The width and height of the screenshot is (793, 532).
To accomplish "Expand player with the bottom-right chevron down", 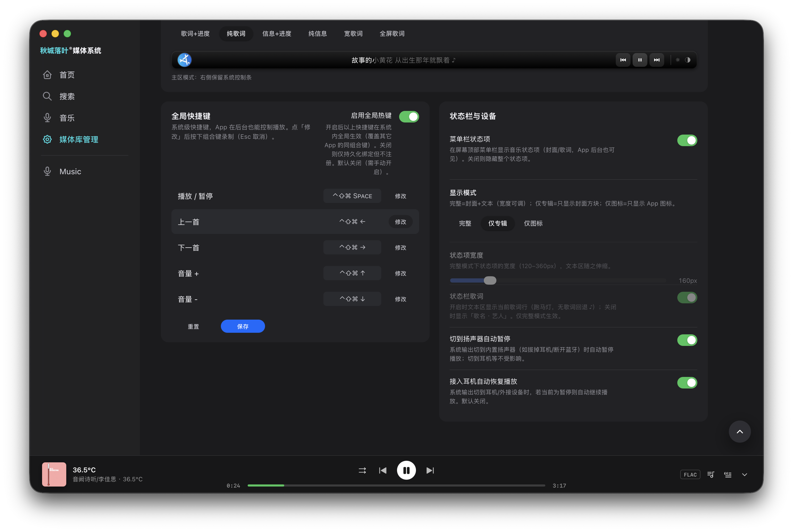I will [744, 475].
